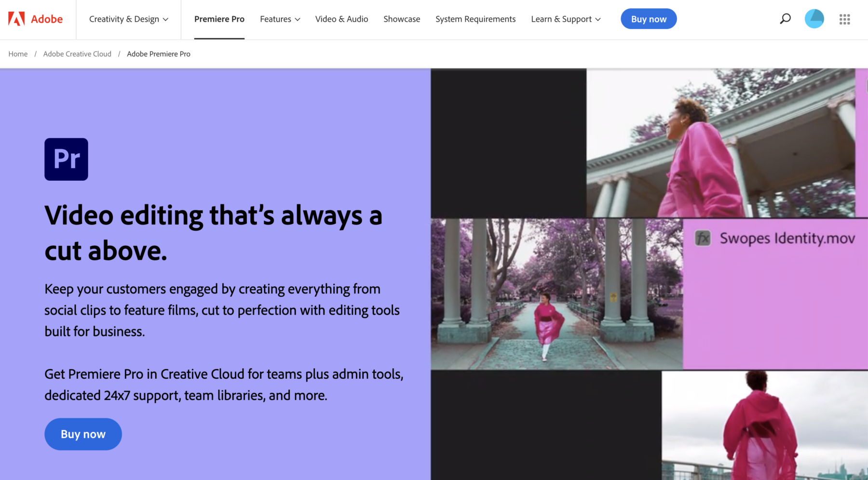Click the Adobe Premiere Pro breadcrumb
Image resolution: width=868 pixels, height=480 pixels.
pyautogui.click(x=159, y=54)
